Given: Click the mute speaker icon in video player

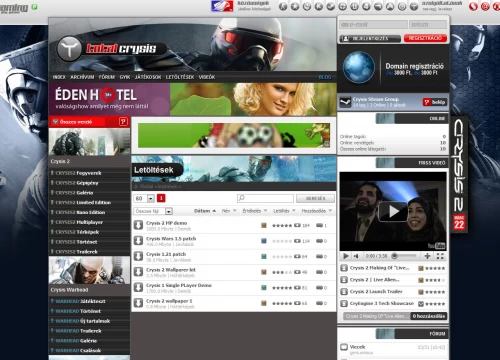Looking at the screenshot, I should click(x=356, y=256).
